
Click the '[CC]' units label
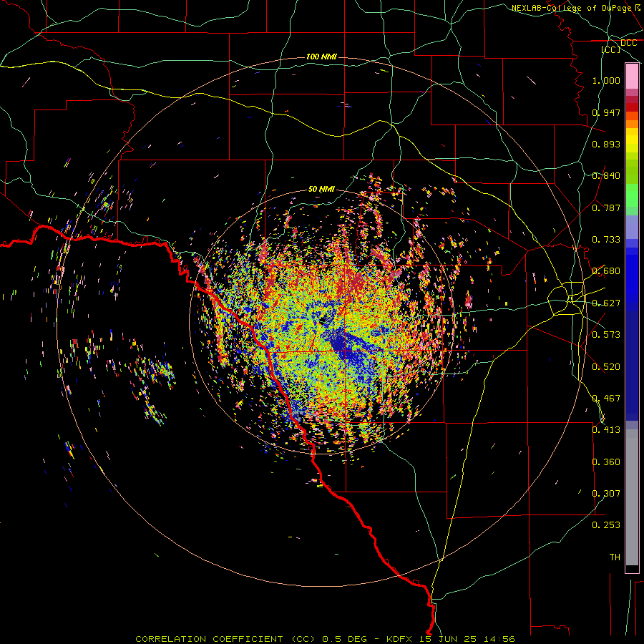[611, 49]
